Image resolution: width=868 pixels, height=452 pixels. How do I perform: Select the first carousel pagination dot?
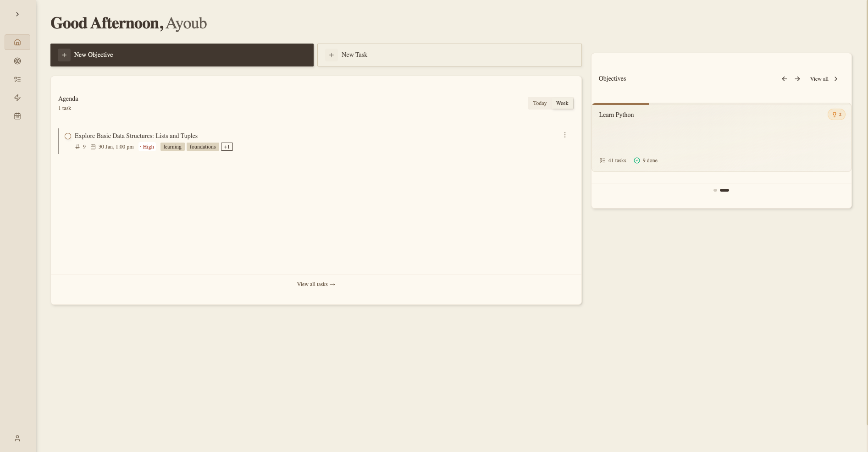715,190
